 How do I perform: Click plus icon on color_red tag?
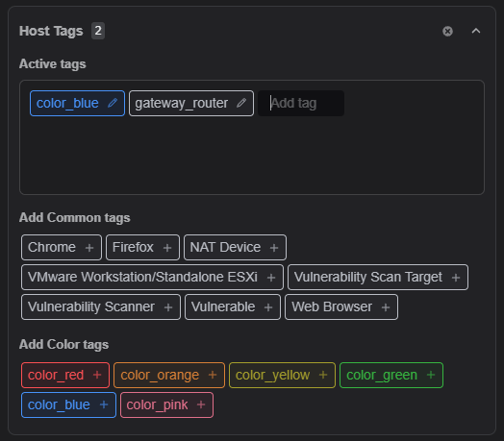click(x=97, y=375)
